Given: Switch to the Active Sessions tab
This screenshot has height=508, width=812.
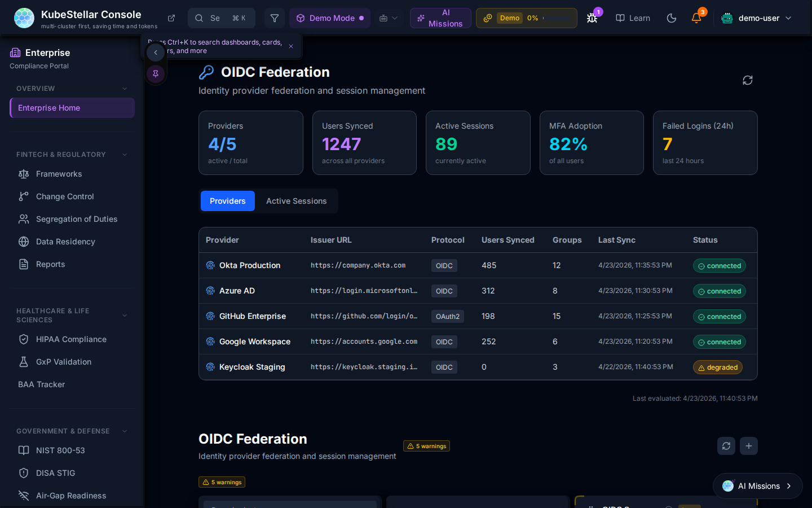Looking at the screenshot, I should coord(296,201).
